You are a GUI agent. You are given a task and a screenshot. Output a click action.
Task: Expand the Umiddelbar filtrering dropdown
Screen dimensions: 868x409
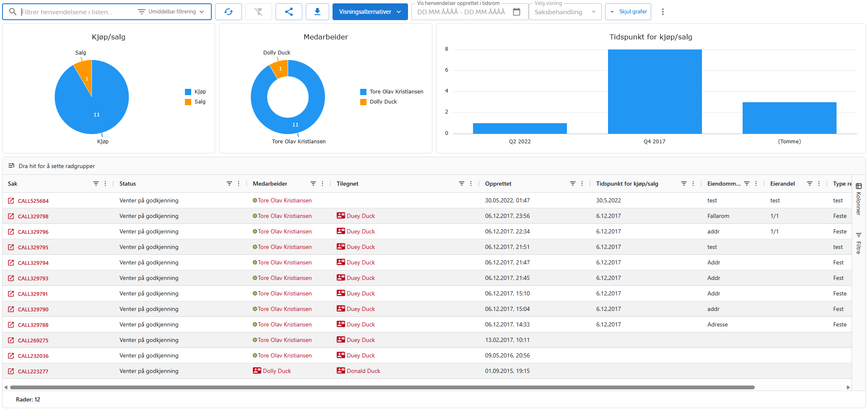tap(172, 12)
